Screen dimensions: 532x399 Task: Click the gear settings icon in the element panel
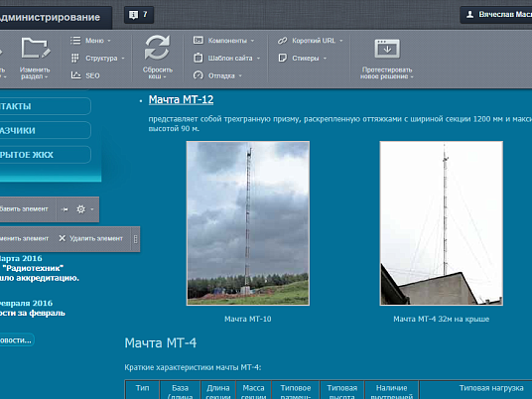pos(80,209)
